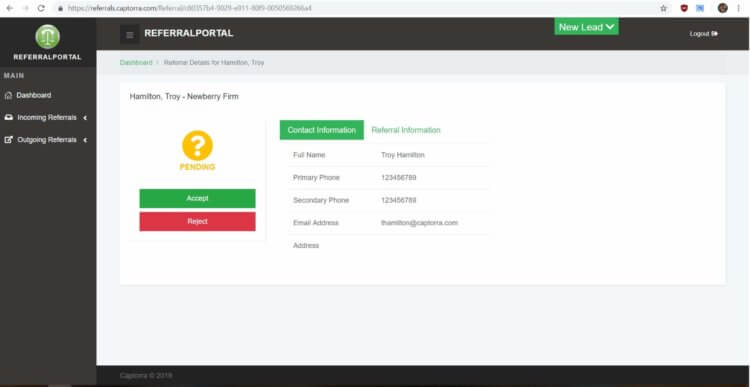The width and height of the screenshot is (750, 387).
Task: Reject the pending referral
Action: click(x=198, y=221)
